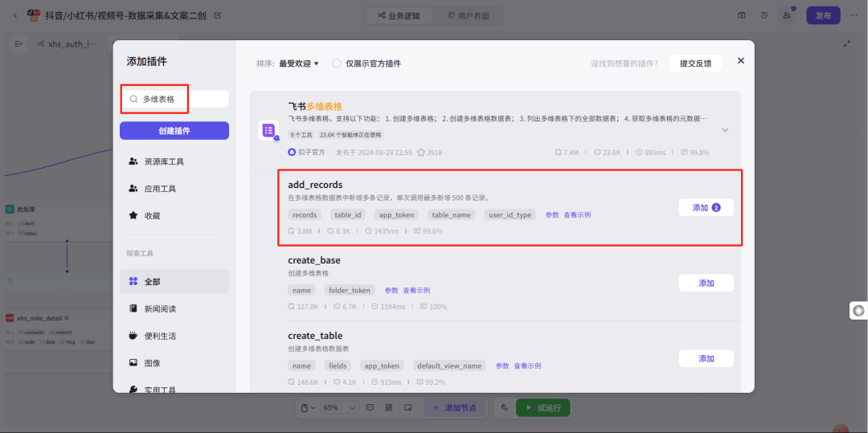Toggle the resource list panel icon
This screenshot has width=868, height=433.
18,43
